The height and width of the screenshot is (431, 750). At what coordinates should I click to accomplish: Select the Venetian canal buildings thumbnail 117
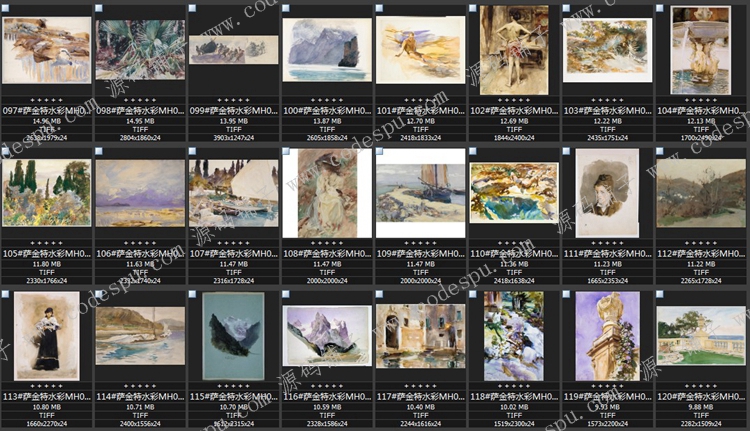[x=420, y=336]
